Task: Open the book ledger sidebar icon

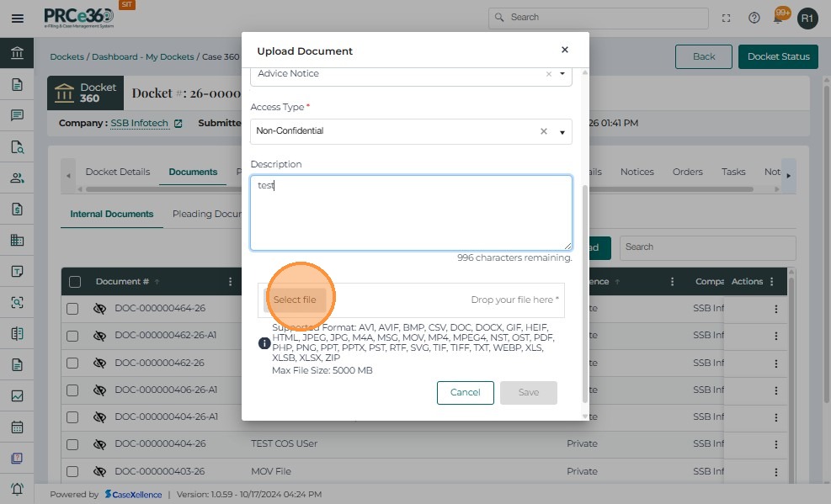Action: 17,333
